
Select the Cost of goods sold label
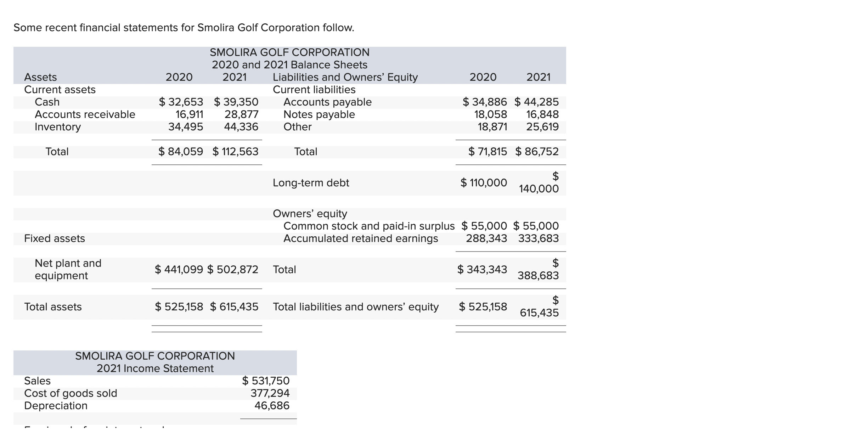pos(71,393)
